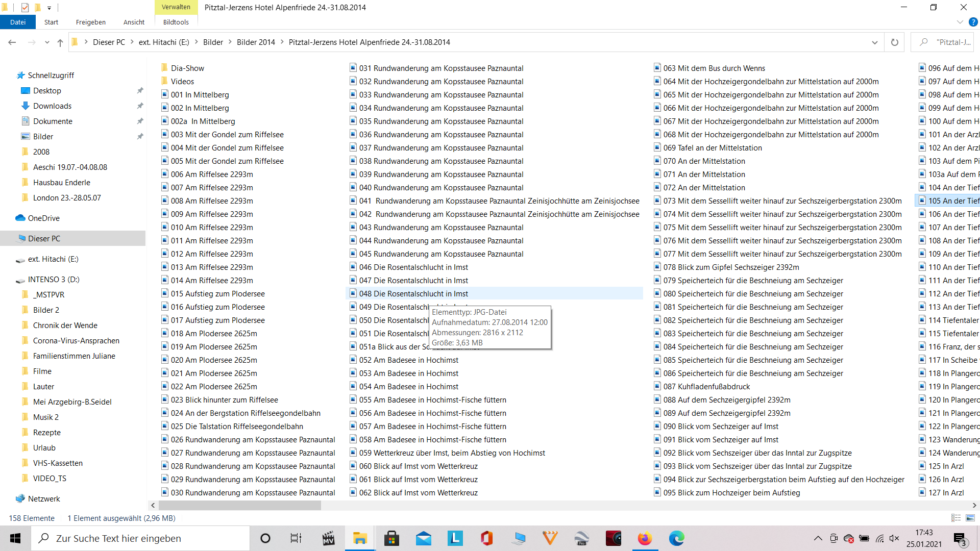
Task: Click the horizontal scrollbar right arrow
Action: point(974,505)
